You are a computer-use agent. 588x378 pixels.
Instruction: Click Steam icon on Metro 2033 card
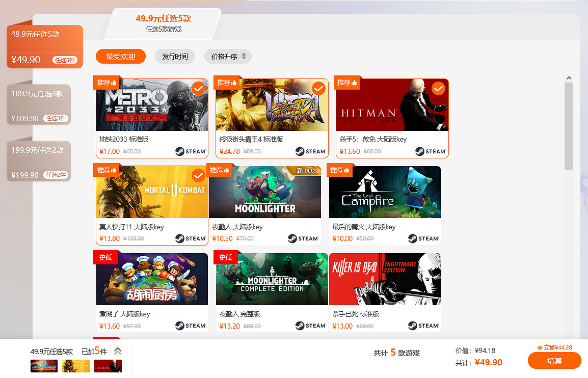click(x=191, y=151)
